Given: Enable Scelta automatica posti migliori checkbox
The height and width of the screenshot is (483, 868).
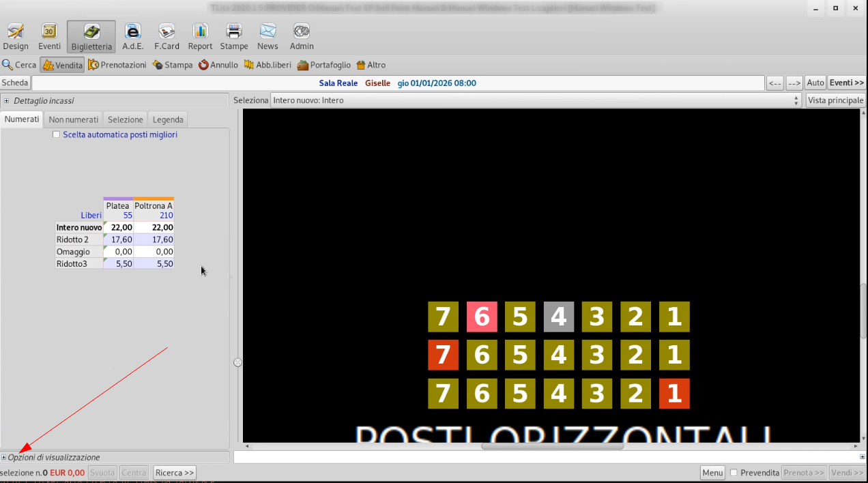Looking at the screenshot, I should pos(57,135).
